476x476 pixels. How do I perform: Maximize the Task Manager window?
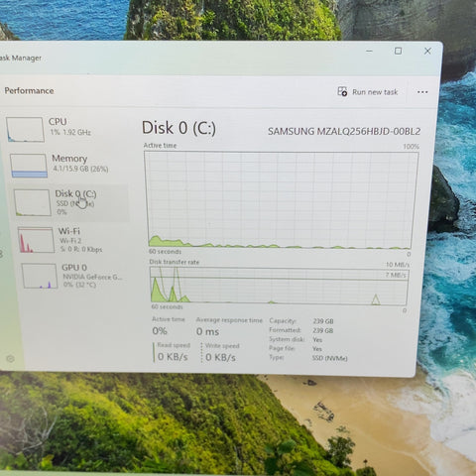pyautogui.click(x=399, y=51)
